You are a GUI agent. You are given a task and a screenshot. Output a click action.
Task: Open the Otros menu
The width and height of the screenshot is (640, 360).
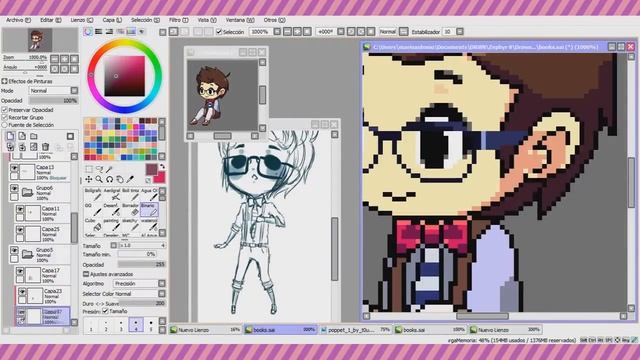point(274,20)
